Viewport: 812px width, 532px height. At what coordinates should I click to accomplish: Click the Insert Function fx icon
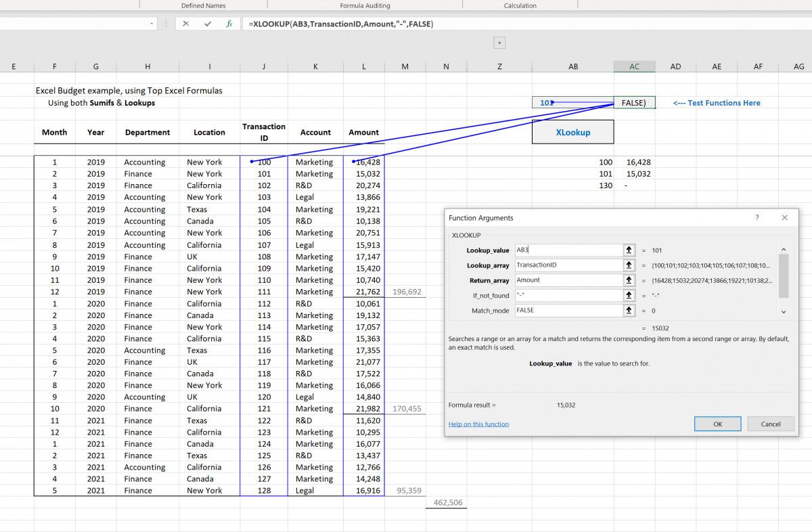coord(229,24)
